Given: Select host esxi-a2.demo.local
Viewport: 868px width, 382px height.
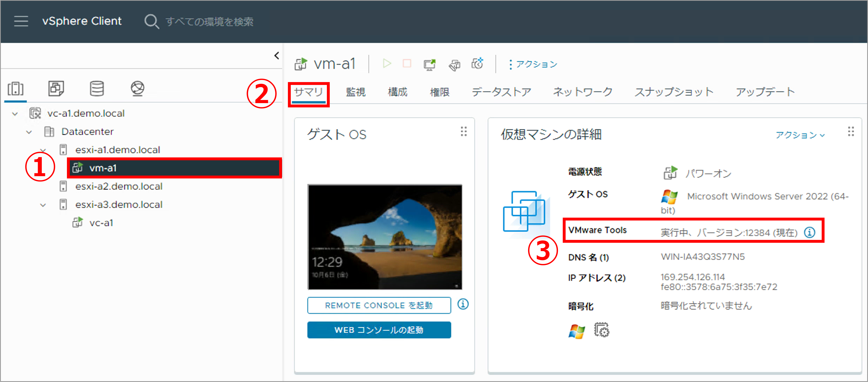Looking at the screenshot, I should (x=119, y=186).
